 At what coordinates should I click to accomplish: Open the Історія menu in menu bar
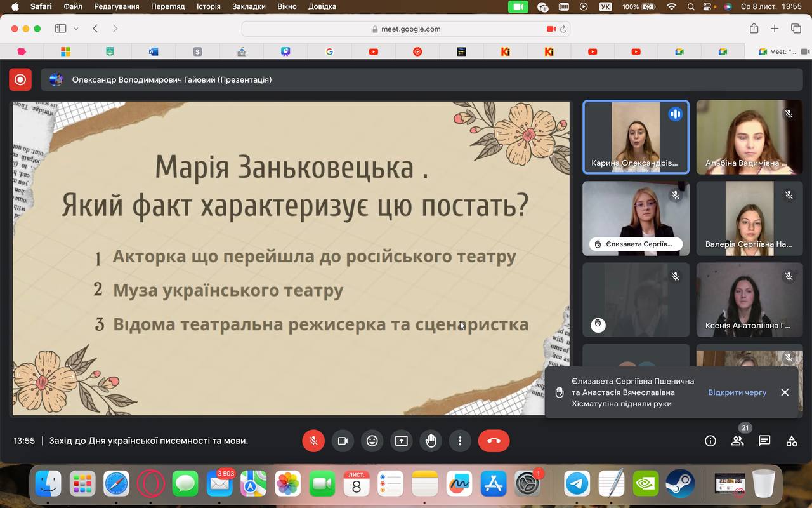[208, 6]
